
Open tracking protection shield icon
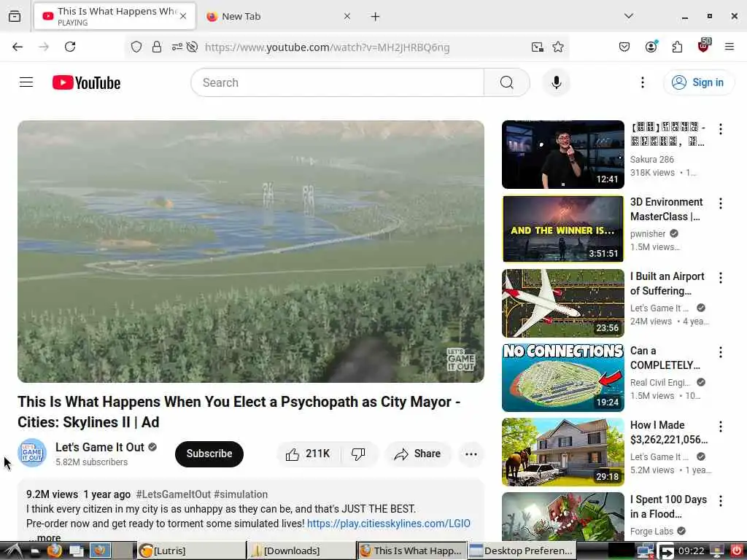pos(136,47)
